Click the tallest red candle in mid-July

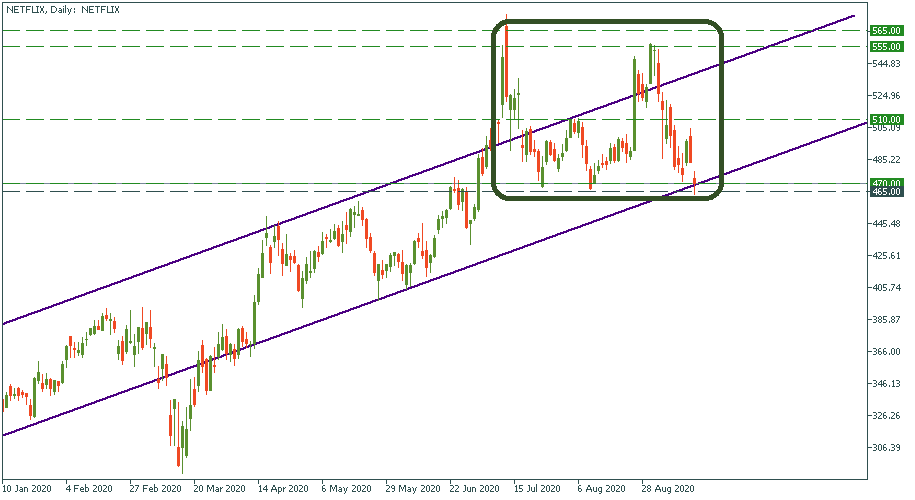point(507,60)
